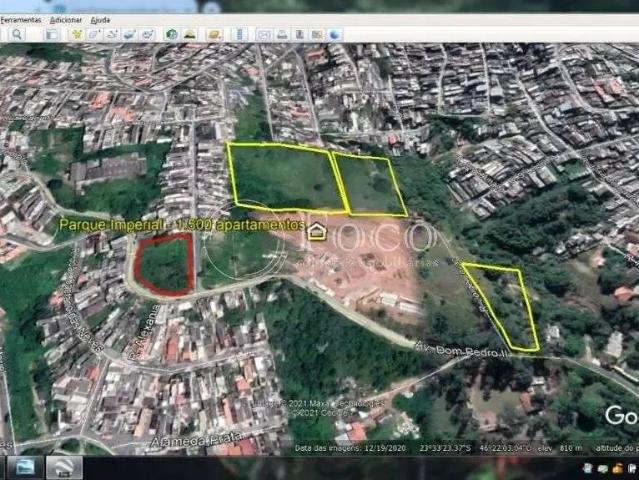Click the first system tray icon at left
639x480 pixels.
tap(587, 469)
